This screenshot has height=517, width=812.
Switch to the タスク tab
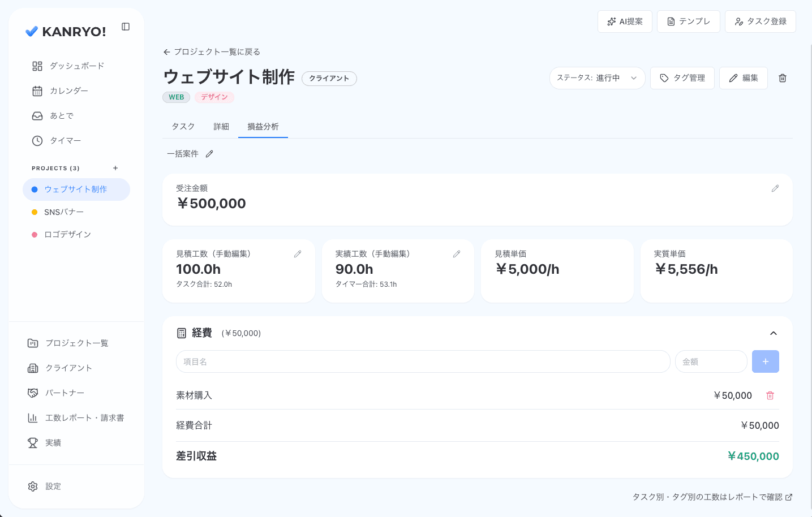coord(183,126)
